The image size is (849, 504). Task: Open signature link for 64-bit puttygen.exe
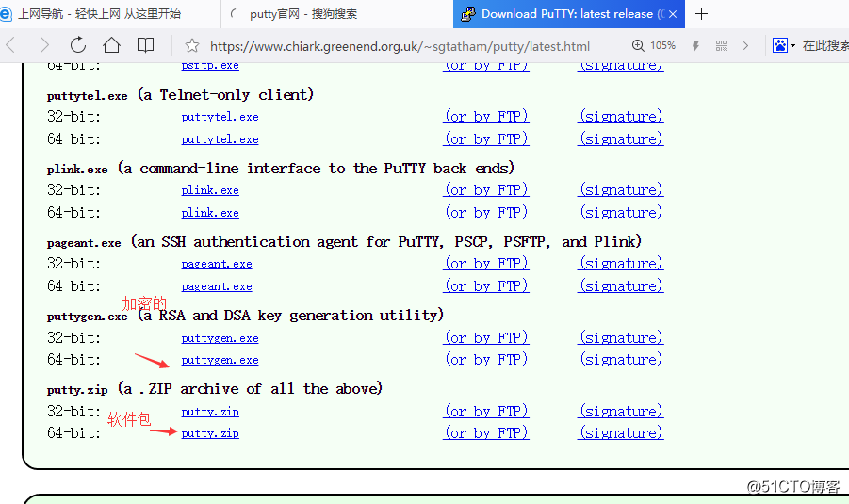point(621,360)
